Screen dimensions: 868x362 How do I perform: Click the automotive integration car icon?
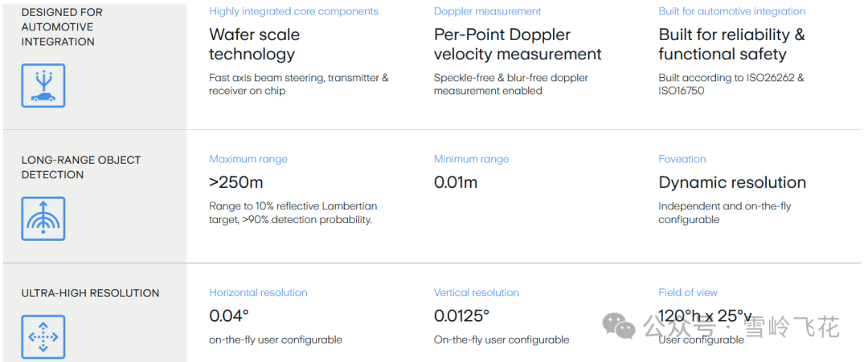43,85
